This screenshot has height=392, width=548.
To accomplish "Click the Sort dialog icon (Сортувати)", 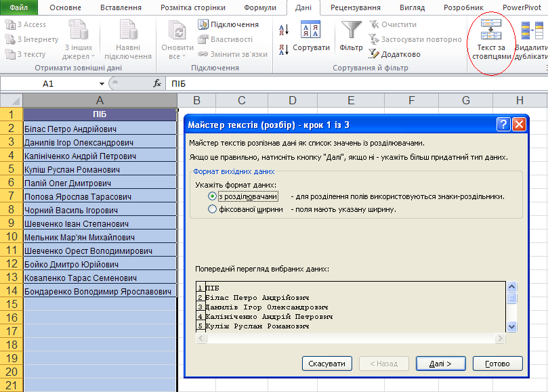I will (x=310, y=30).
